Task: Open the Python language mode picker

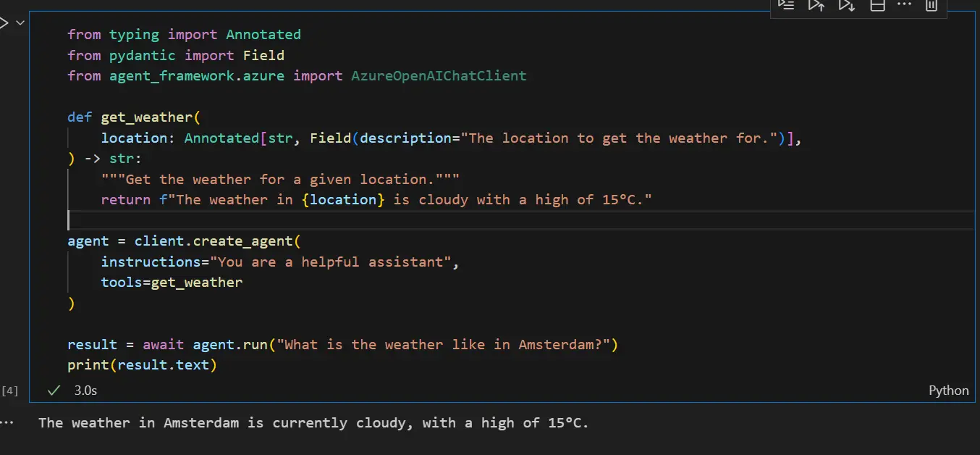Action: click(948, 390)
